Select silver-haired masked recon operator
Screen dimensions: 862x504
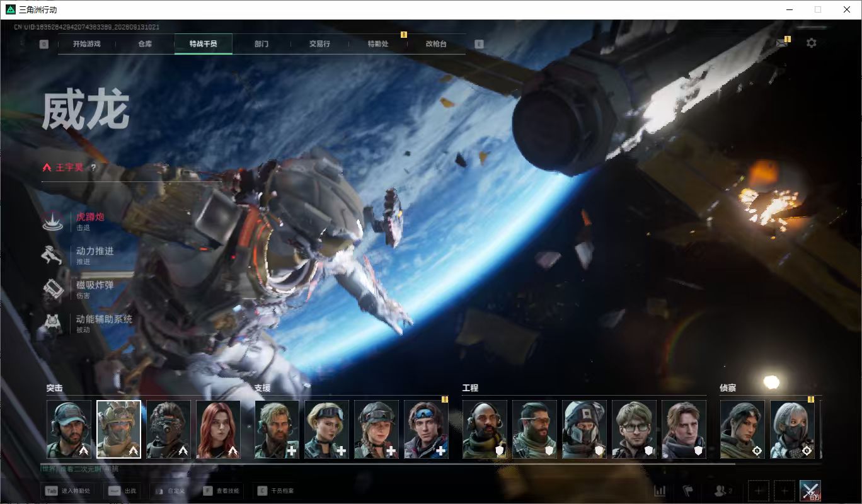pos(793,430)
